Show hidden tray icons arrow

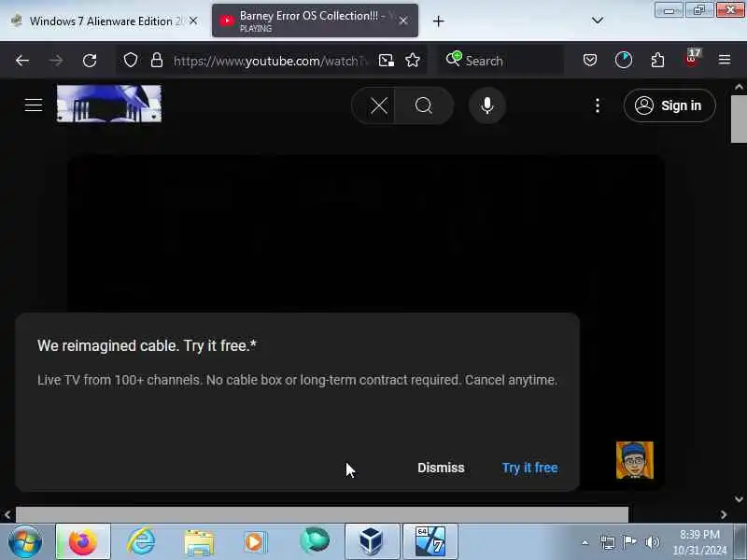585,542
